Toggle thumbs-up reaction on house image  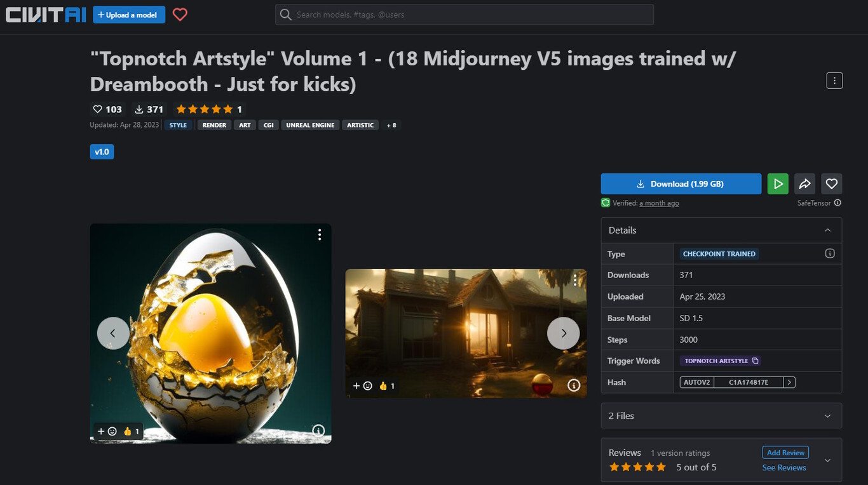coord(387,386)
